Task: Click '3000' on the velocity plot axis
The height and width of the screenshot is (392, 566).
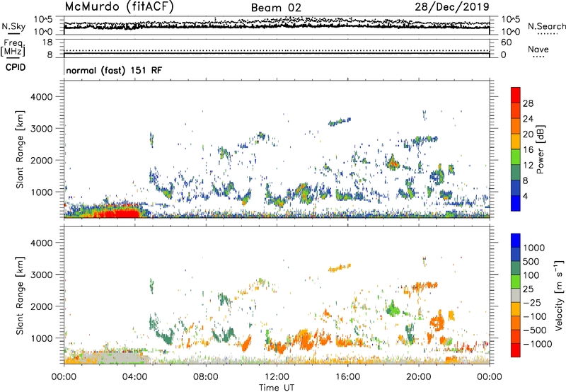Action: pos(42,275)
